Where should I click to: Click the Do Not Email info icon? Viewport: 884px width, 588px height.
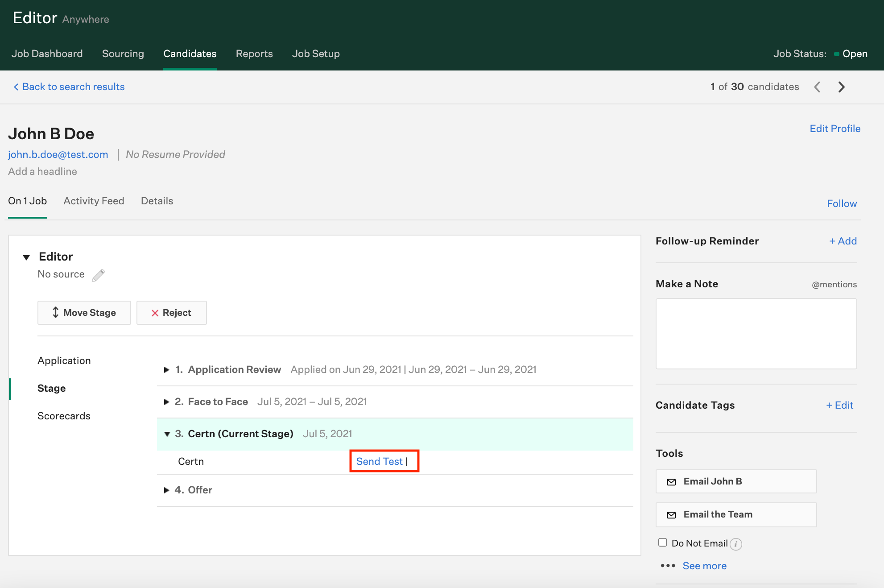click(736, 544)
